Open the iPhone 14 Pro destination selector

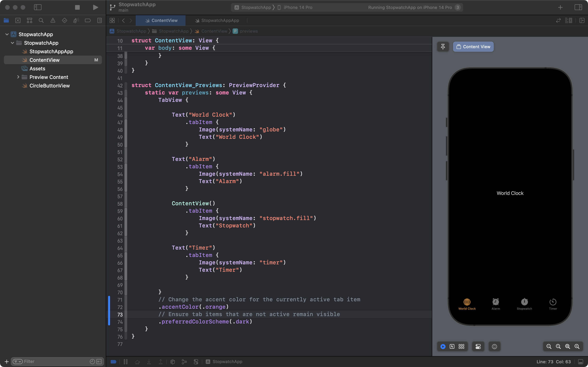[x=298, y=7]
